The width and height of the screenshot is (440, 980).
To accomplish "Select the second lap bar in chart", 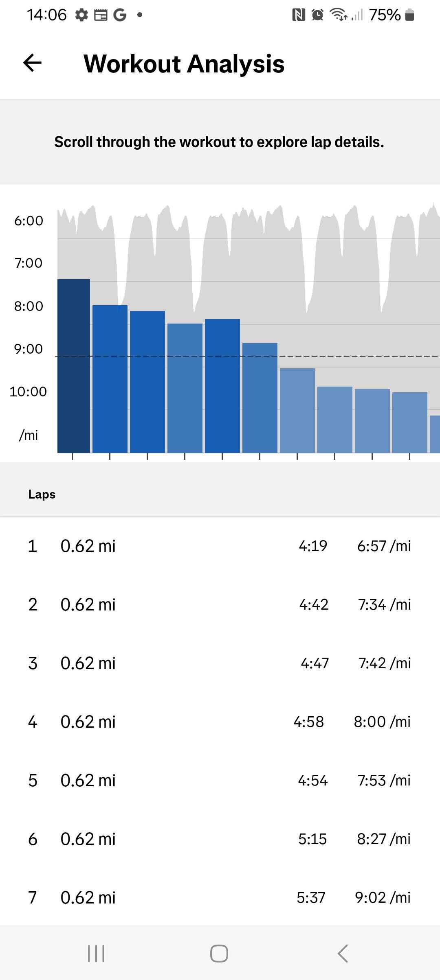I will (110, 378).
